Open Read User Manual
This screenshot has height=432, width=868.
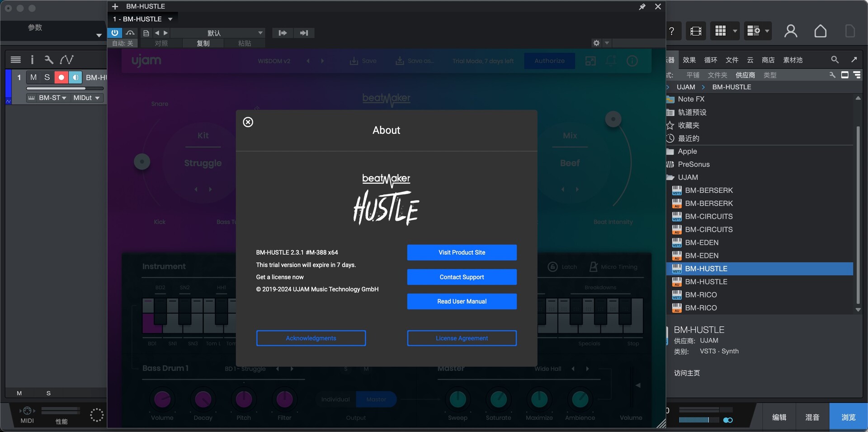coord(462,301)
